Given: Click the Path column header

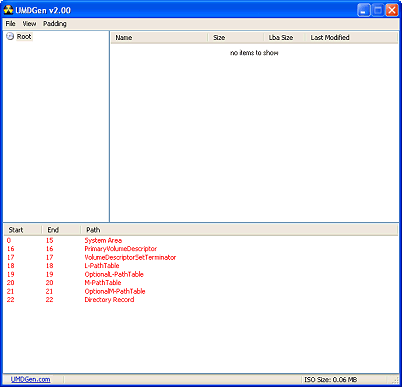Looking at the screenshot, I should [239, 230].
